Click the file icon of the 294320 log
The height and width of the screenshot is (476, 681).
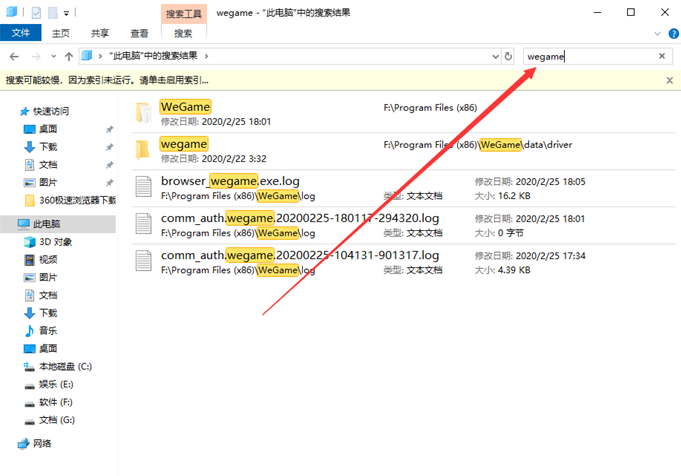(x=143, y=224)
